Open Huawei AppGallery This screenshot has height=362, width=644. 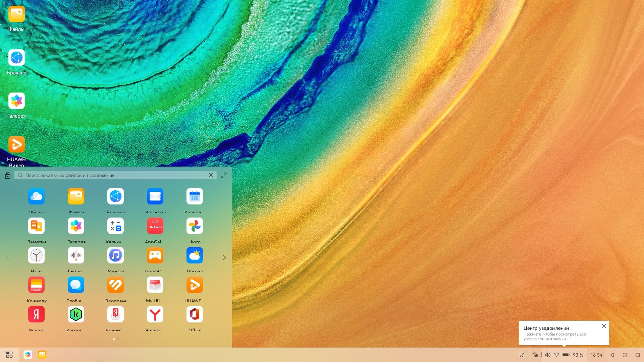(155, 226)
